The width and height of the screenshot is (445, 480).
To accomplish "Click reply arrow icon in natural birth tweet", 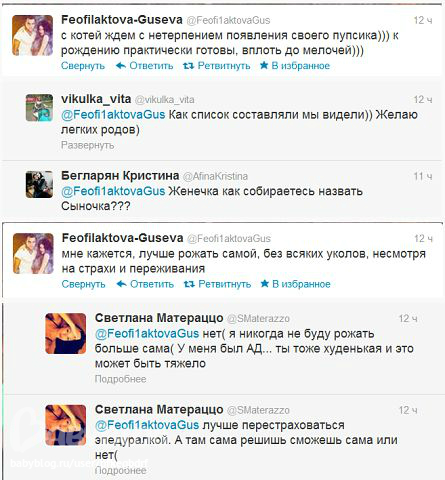I will click(121, 284).
